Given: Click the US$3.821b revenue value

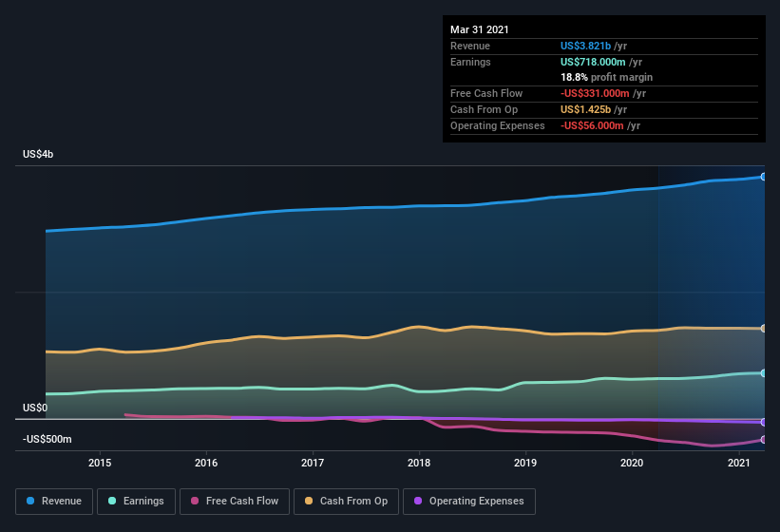Looking at the screenshot, I should [585, 46].
